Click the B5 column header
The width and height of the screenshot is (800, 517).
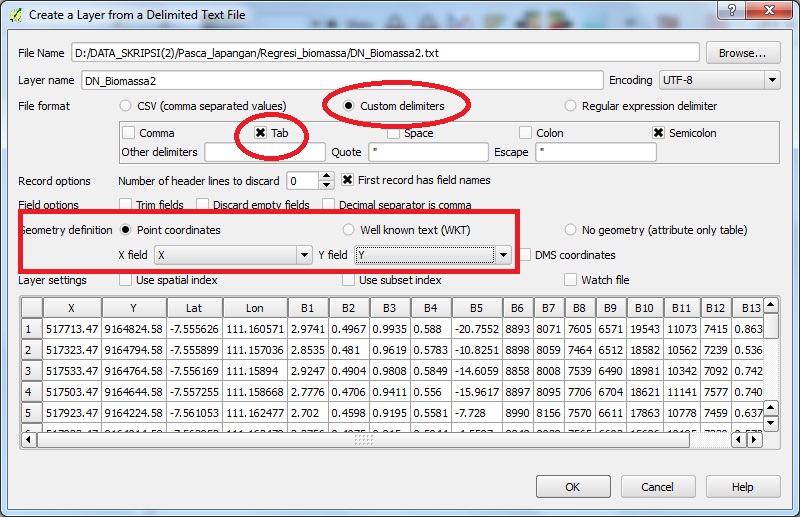tap(477, 308)
